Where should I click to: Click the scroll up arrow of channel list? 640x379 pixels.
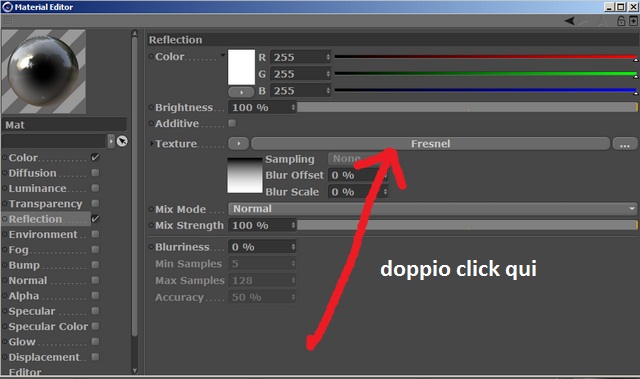click(x=135, y=33)
